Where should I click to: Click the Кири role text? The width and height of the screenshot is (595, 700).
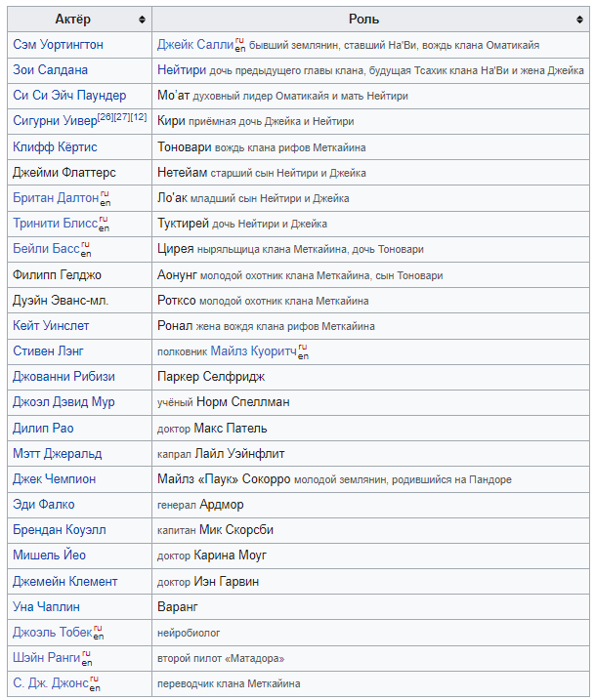point(171,121)
